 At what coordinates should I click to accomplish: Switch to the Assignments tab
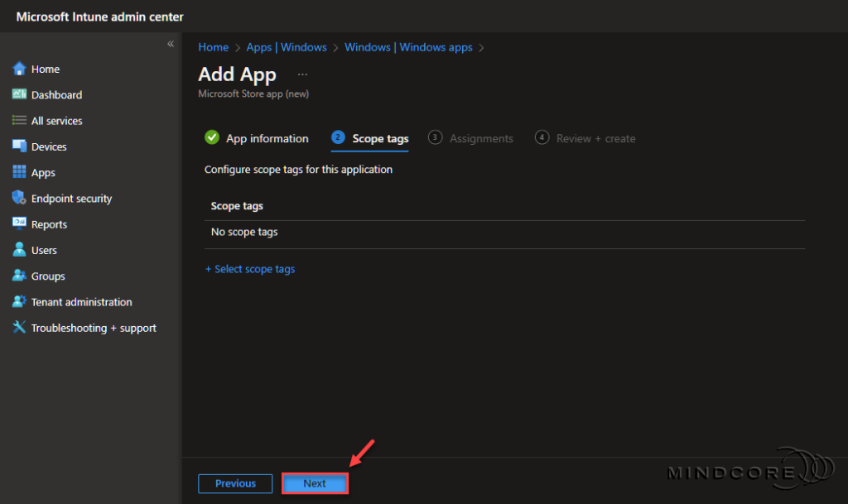[x=480, y=138]
